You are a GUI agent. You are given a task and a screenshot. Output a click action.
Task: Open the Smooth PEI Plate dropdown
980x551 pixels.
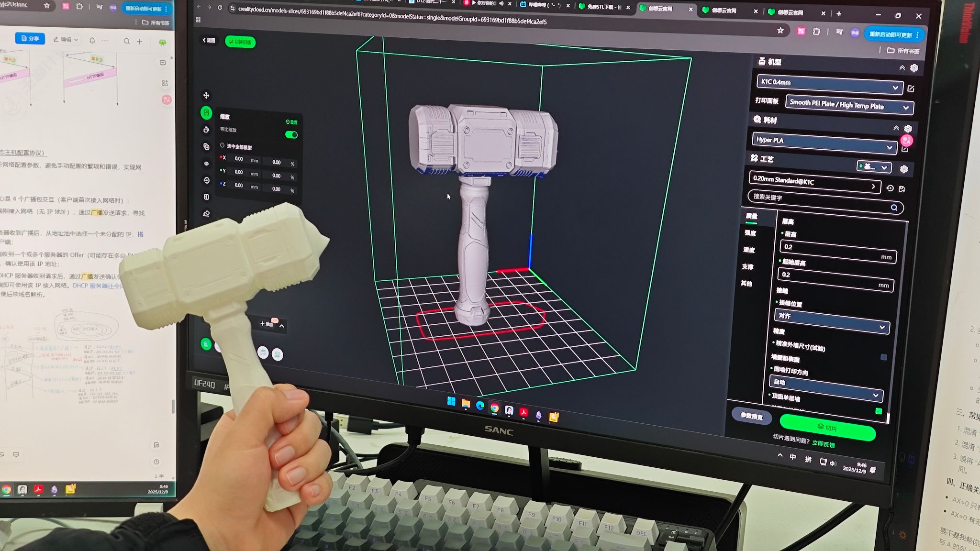[849, 105]
